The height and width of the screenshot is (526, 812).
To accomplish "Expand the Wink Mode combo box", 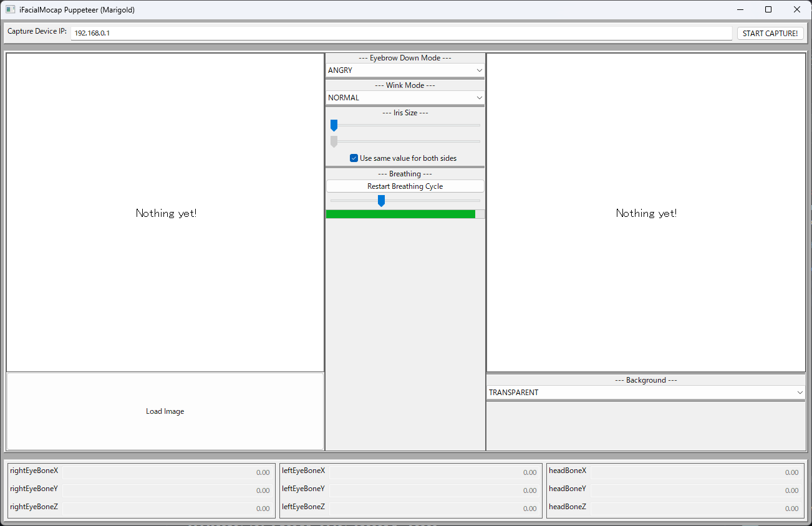I will tap(405, 98).
